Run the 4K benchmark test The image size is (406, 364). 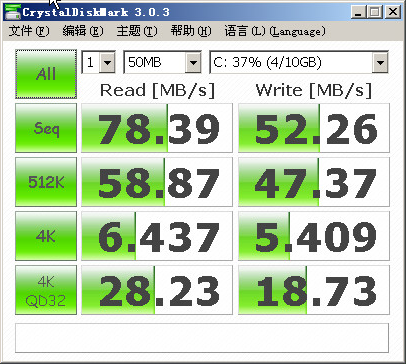[46, 236]
